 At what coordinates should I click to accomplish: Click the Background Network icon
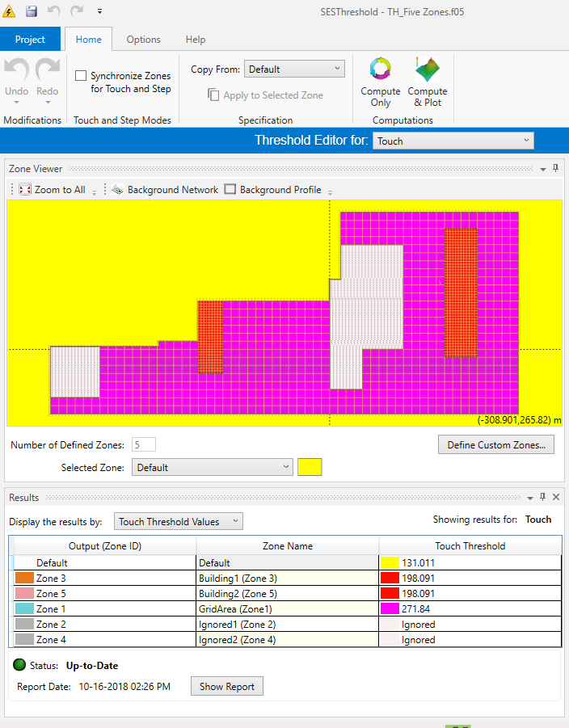tap(117, 190)
